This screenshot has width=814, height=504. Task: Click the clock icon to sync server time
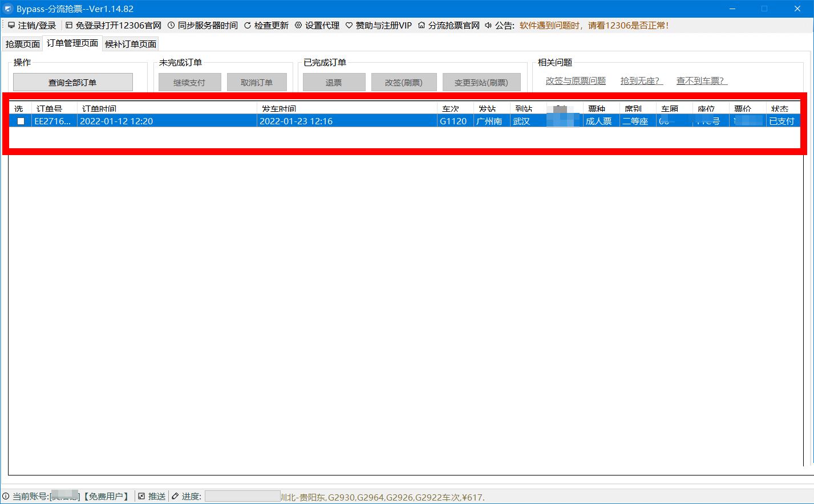coord(171,26)
